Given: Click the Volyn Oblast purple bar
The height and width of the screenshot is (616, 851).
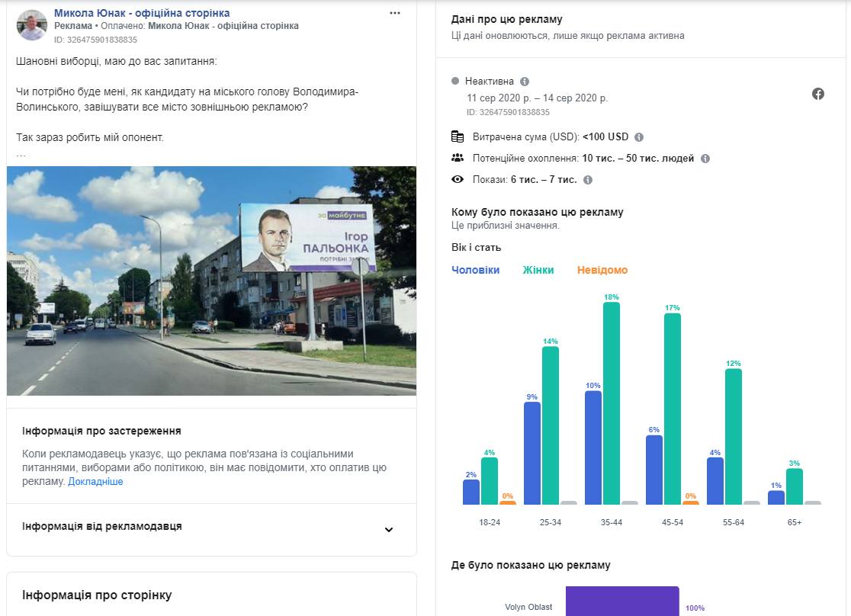Looking at the screenshot, I should tap(621, 602).
